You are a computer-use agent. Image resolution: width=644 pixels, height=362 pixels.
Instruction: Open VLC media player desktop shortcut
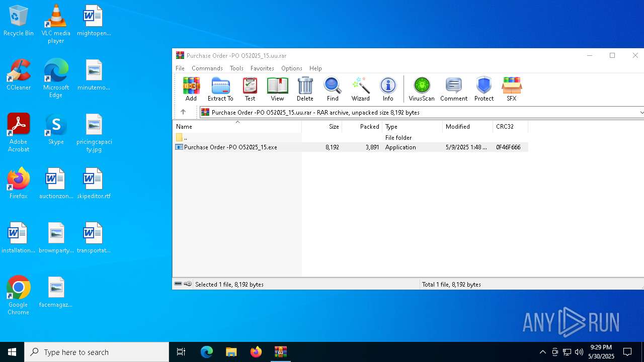(56, 24)
